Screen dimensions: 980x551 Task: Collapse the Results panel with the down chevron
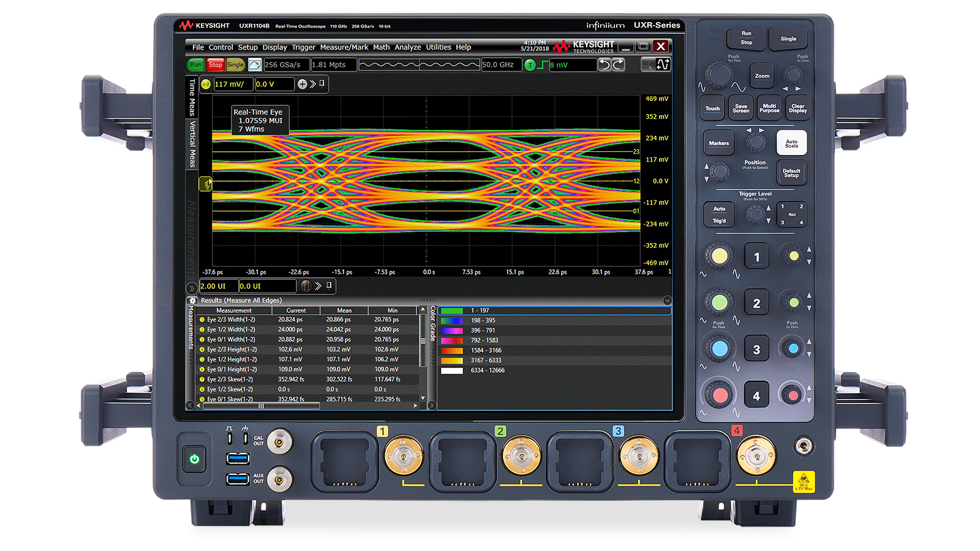667,301
